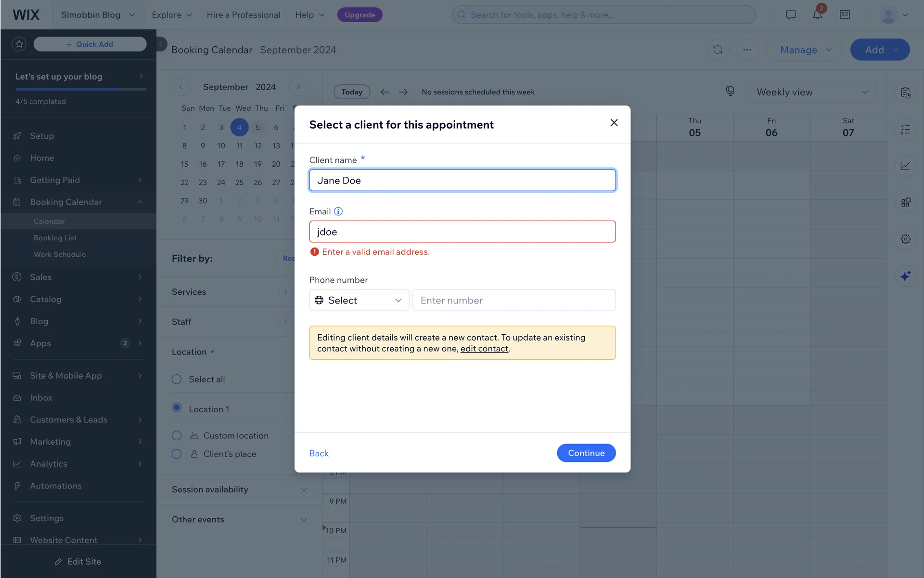Open the Weekly view dropdown

[811, 92]
